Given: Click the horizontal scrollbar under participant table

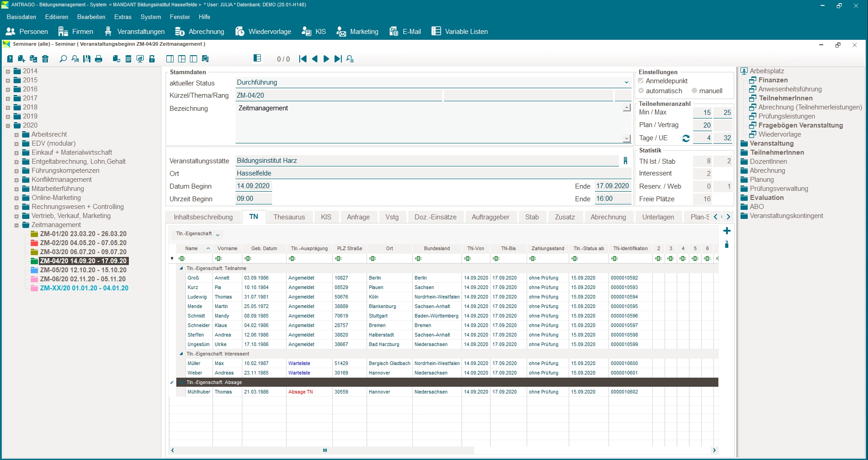Looking at the screenshot, I should pyautogui.click(x=325, y=450).
